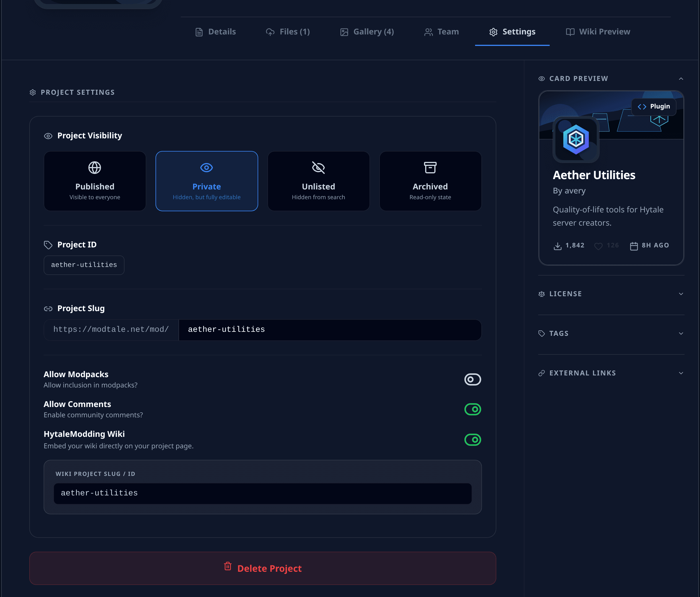Click the Delete Project button

(262, 568)
